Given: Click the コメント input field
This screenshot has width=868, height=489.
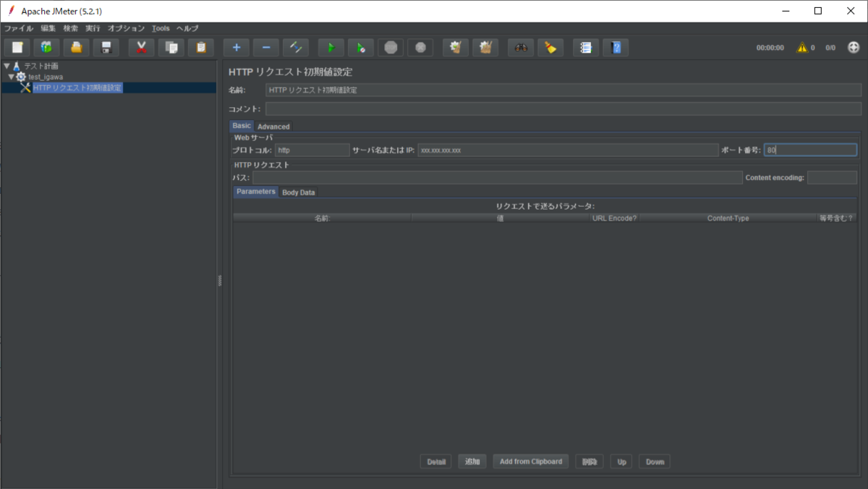Looking at the screenshot, I should [563, 109].
